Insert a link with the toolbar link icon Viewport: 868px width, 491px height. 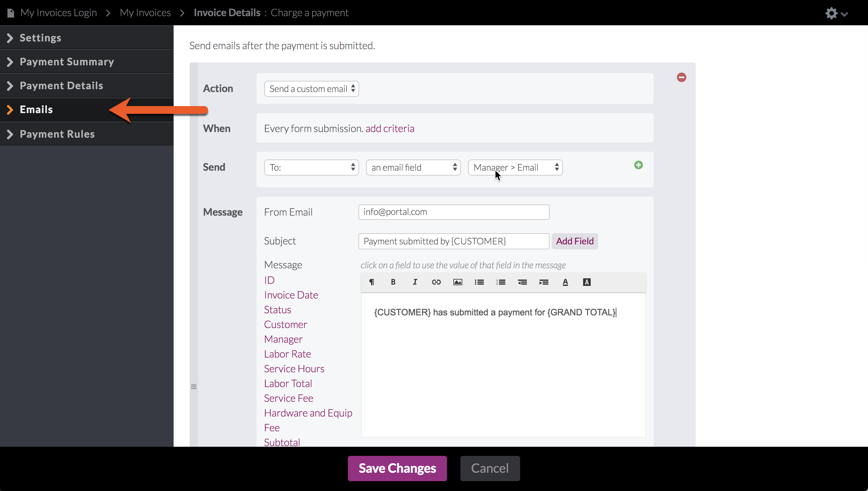click(436, 282)
